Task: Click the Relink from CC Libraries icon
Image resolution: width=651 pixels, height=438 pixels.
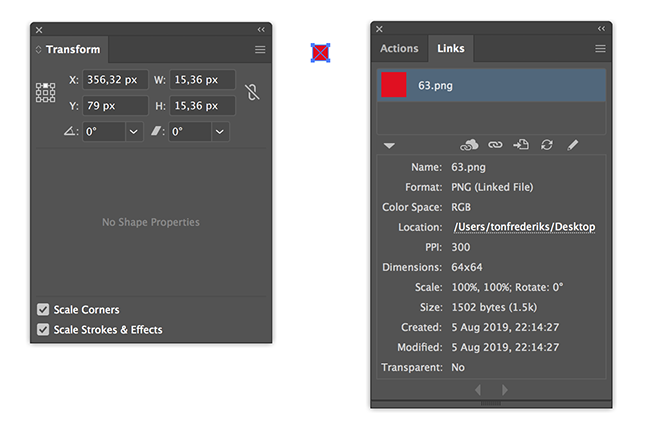Action: coord(469,145)
